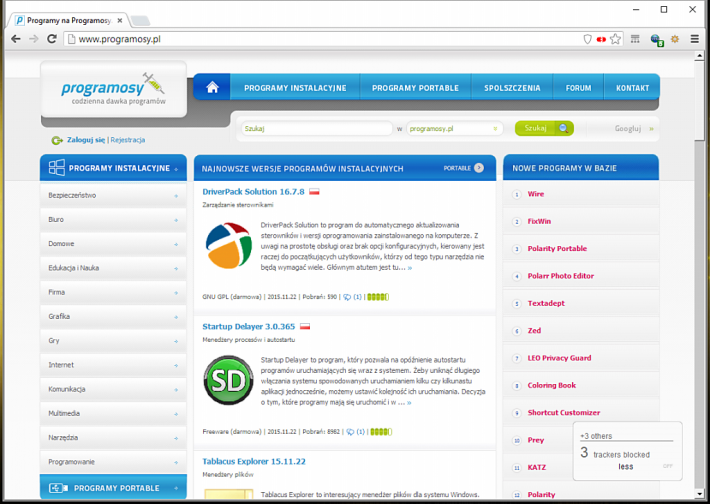Click the green Szukaj search button
This screenshot has height=504, width=710.
click(544, 128)
